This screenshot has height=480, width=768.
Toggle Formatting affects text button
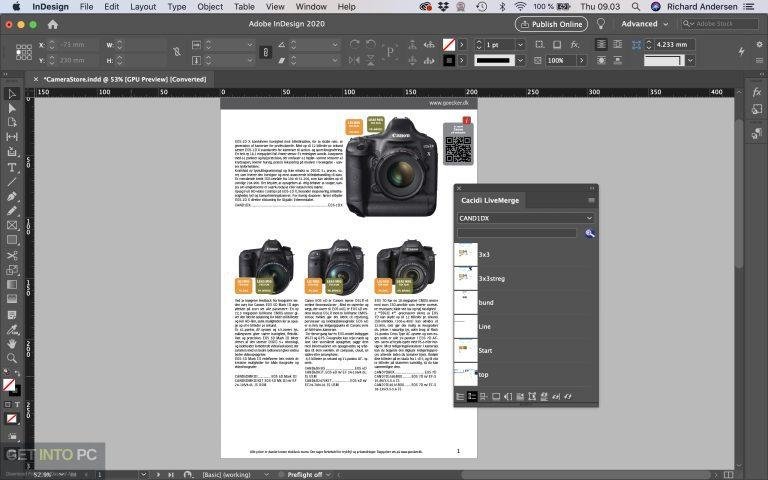pos(17,405)
